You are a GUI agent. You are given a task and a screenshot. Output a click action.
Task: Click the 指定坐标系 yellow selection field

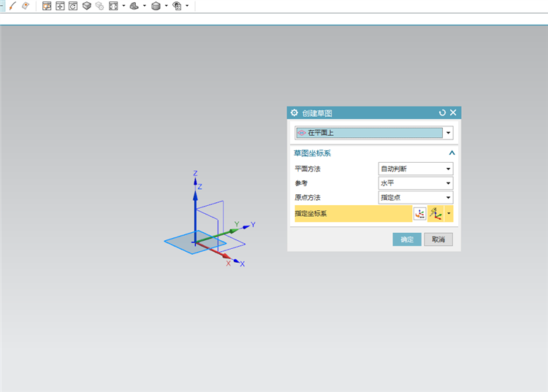pyautogui.click(x=353, y=214)
